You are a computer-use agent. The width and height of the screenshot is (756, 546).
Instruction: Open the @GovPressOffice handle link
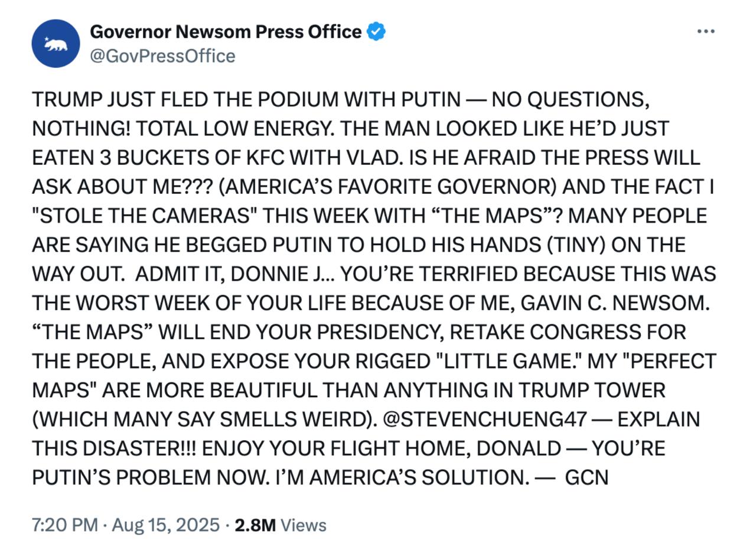click(x=162, y=56)
